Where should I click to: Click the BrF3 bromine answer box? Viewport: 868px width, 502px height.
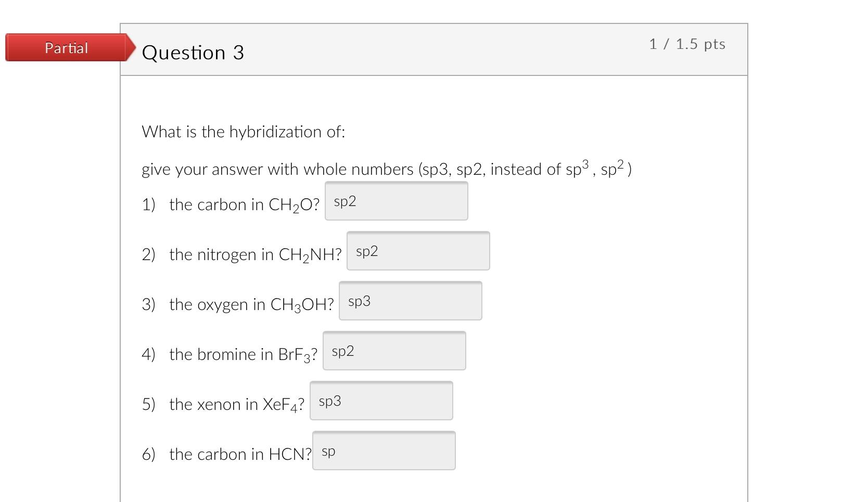point(394,351)
